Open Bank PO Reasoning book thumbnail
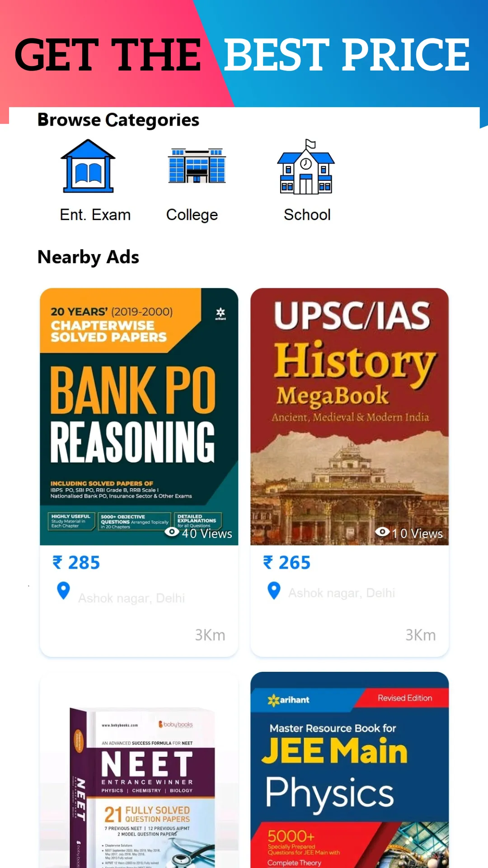 (139, 416)
